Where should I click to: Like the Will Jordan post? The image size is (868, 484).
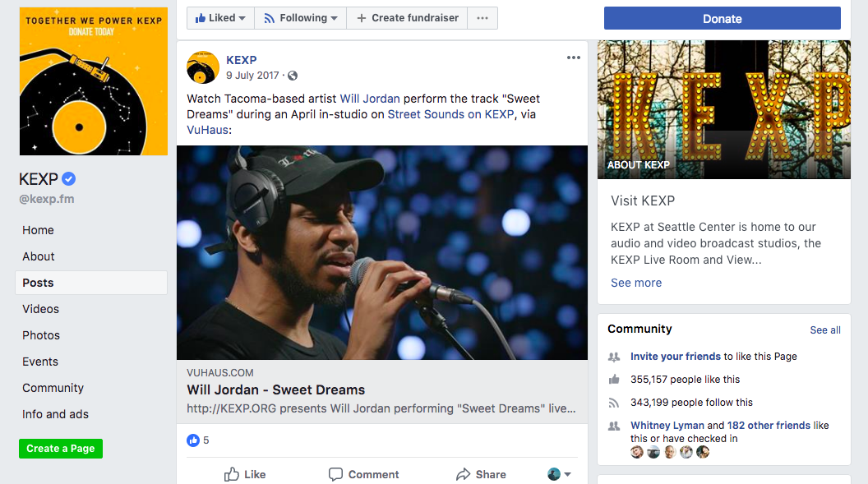pos(245,475)
